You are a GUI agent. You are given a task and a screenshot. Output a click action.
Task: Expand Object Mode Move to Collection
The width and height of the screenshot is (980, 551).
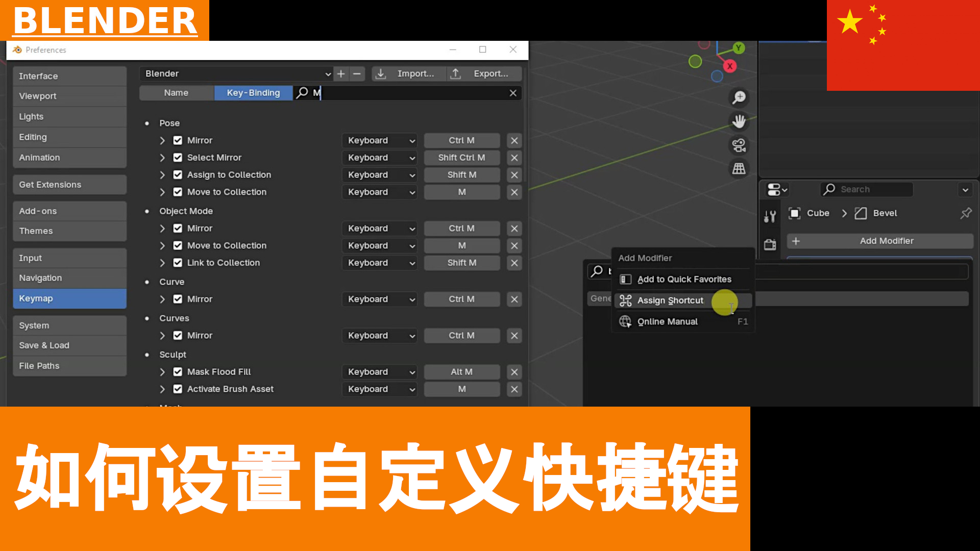tap(162, 246)
